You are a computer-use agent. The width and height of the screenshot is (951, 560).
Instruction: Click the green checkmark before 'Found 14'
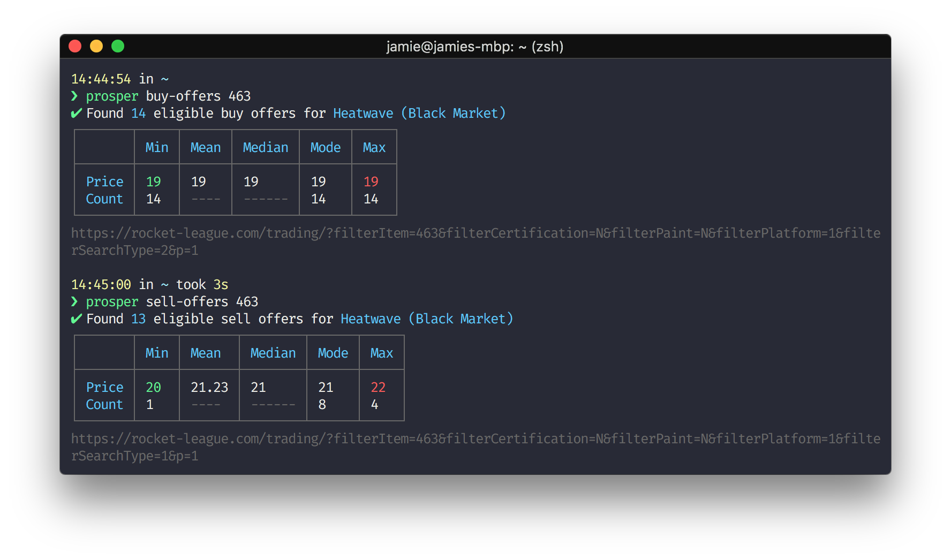pos(77,113)
